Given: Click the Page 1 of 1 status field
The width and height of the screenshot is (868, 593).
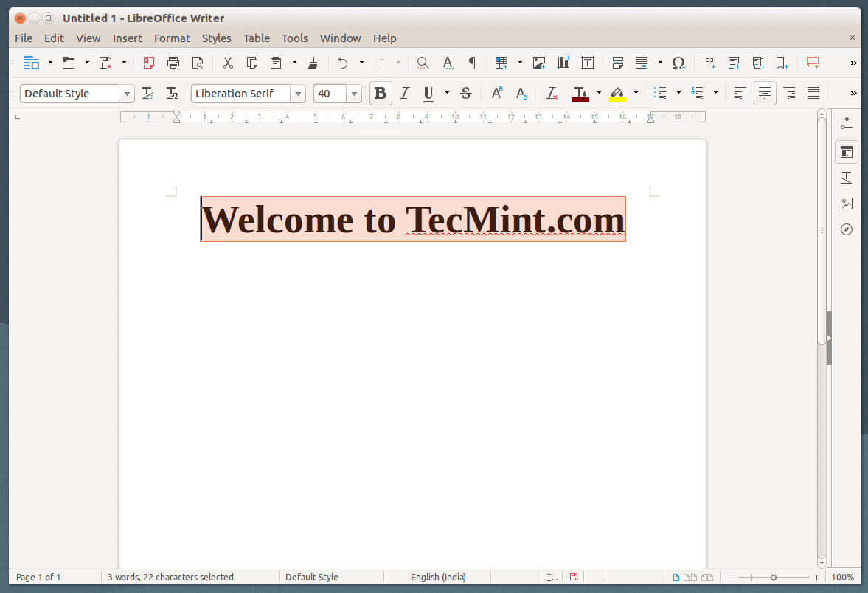Looking at the screenshot, I should [x=38, y=577].
